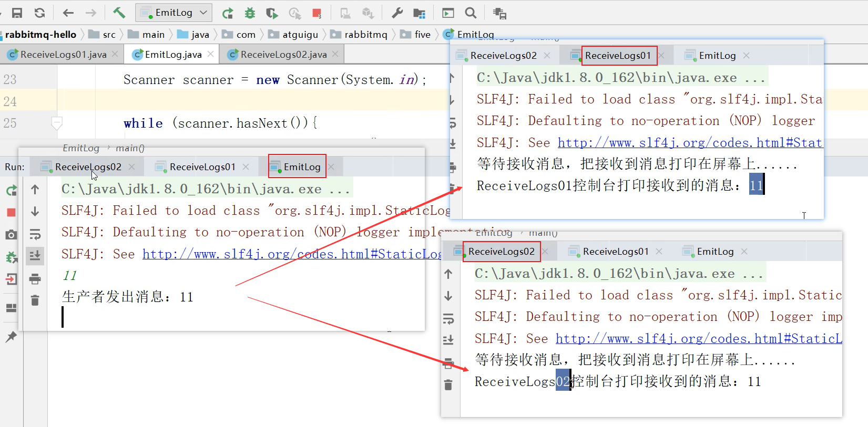Stop the running process with red square
The image size is (868, 427).
pos(316,13)
